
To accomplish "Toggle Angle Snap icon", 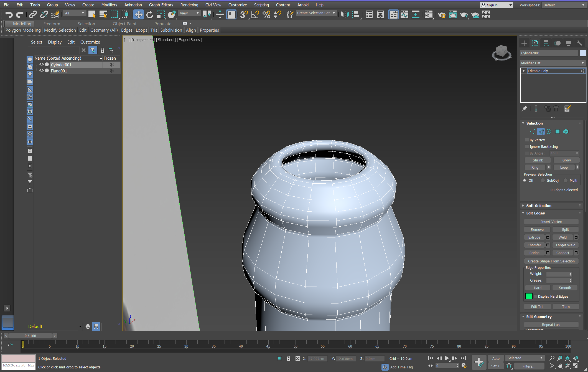I will [255, 14].
